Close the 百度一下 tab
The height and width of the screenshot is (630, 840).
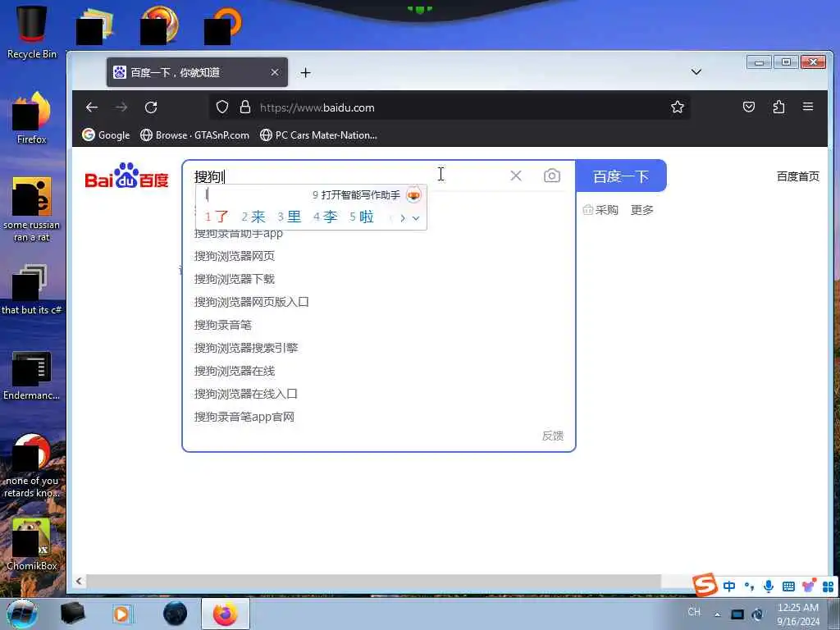(x=274, y=72)
